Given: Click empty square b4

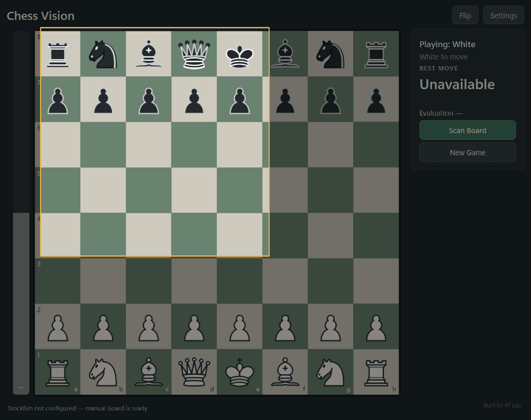Looking at the screenshot, I should click(x=103, y=236).
